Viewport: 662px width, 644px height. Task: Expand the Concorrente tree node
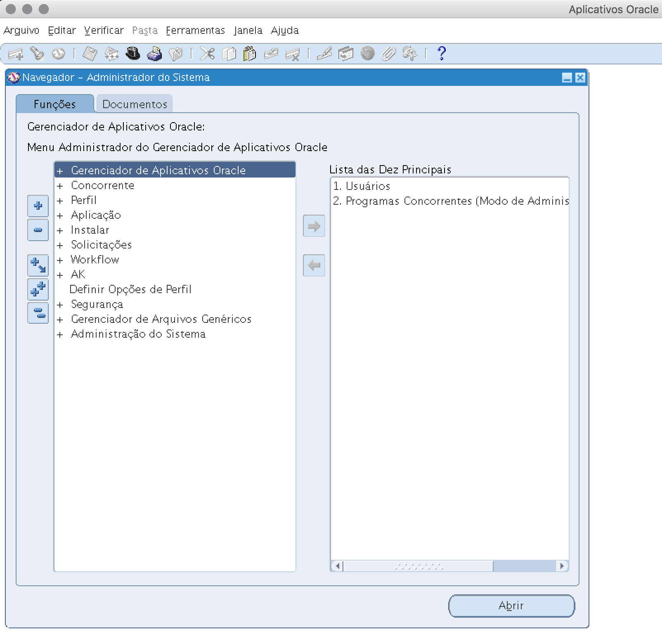(60, 186)
